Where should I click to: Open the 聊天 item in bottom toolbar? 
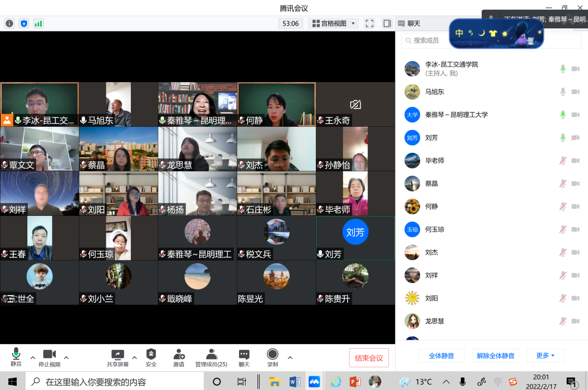point(244,357)
